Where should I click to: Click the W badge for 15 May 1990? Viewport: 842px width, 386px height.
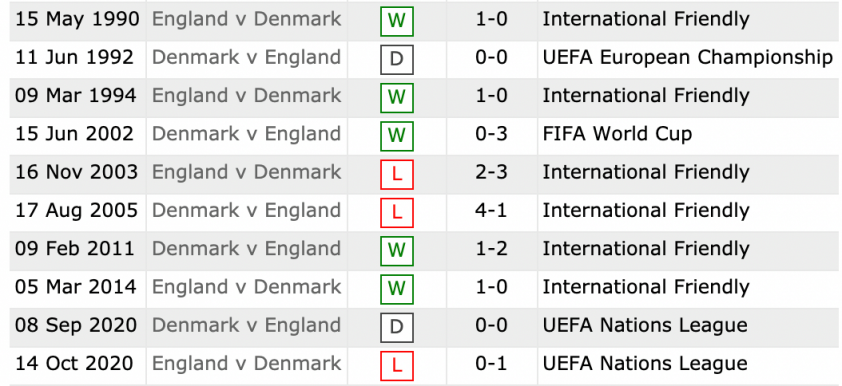coord(397,21)
